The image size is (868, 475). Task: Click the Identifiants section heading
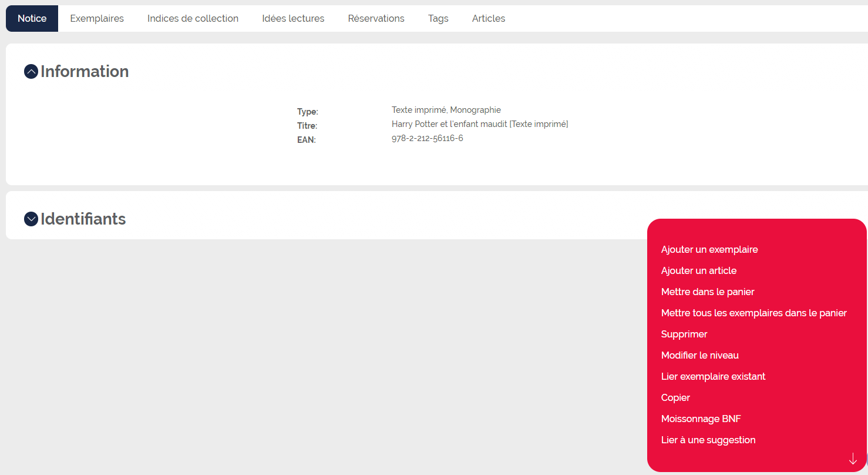pos(83,219)
